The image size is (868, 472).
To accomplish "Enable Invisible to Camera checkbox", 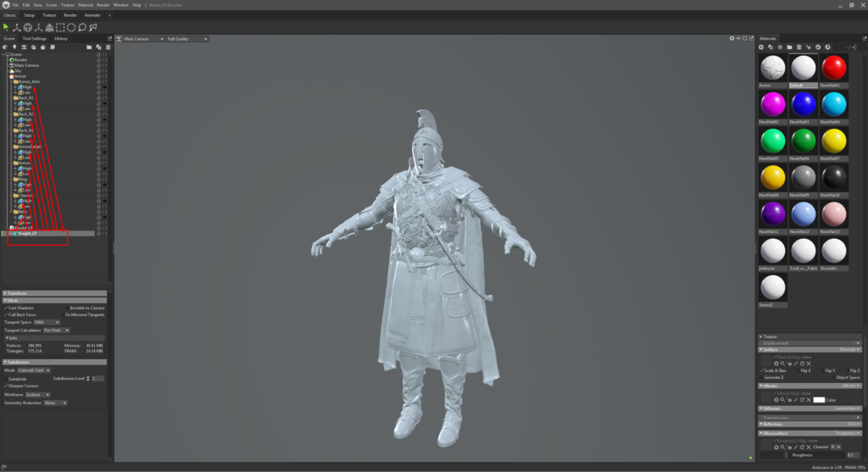I will click(68, 308).
